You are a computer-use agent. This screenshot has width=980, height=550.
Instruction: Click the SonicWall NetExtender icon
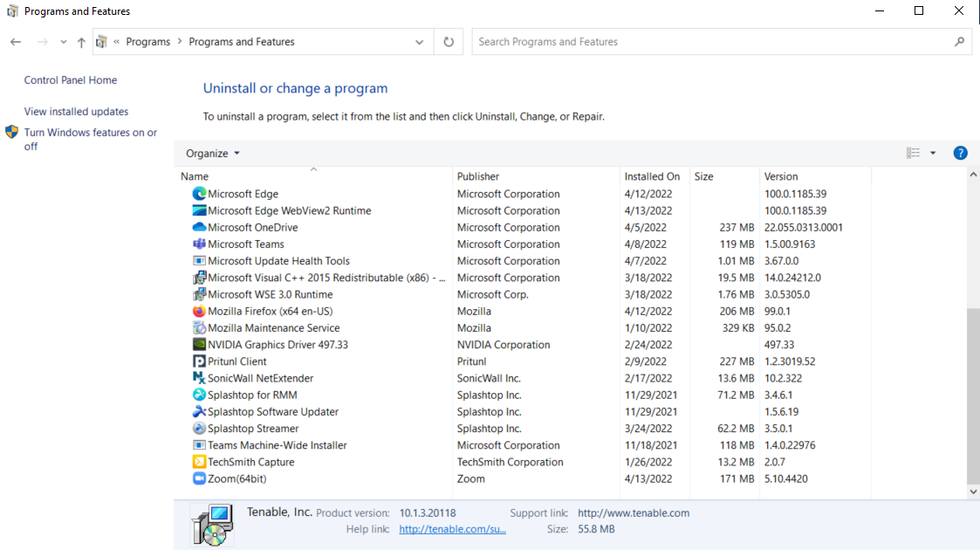(x=199, y=378)
